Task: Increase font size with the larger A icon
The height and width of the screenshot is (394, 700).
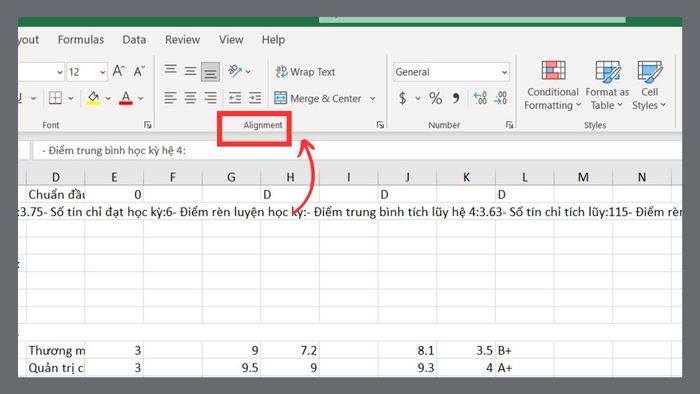Action: tap(119, 71)
